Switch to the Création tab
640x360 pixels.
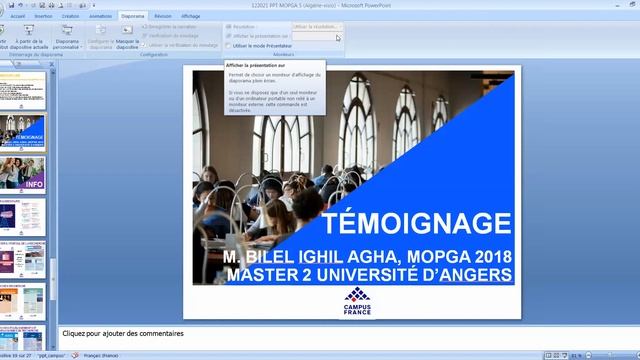pos(70,16)
